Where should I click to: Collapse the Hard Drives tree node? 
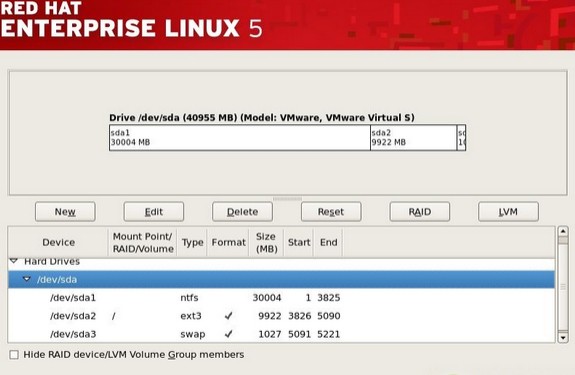14,261
